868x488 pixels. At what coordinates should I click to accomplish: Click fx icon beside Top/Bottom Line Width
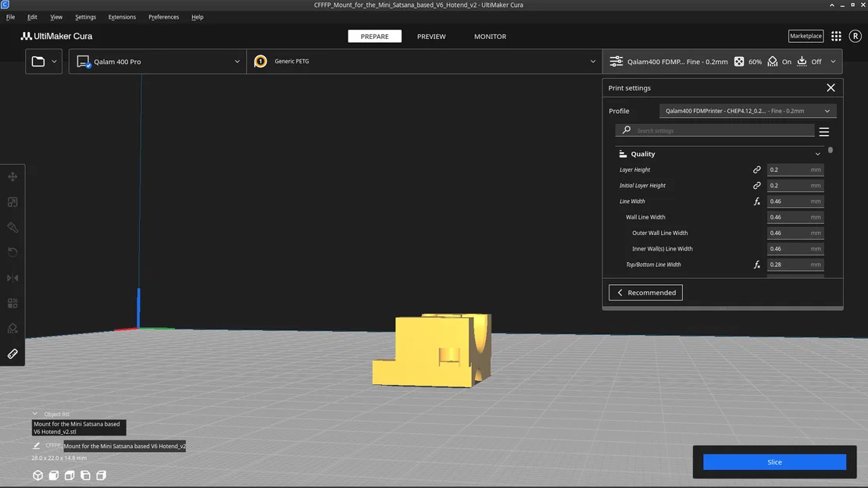pos(757,265)
